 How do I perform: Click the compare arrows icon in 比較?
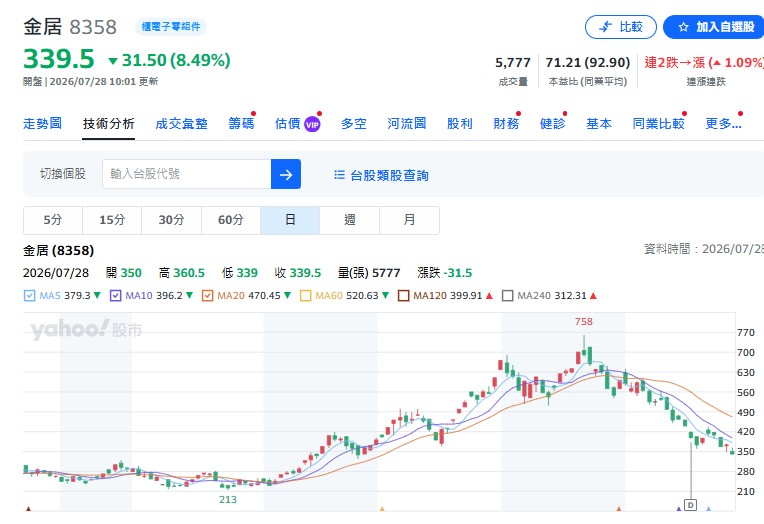click(606, 27)
